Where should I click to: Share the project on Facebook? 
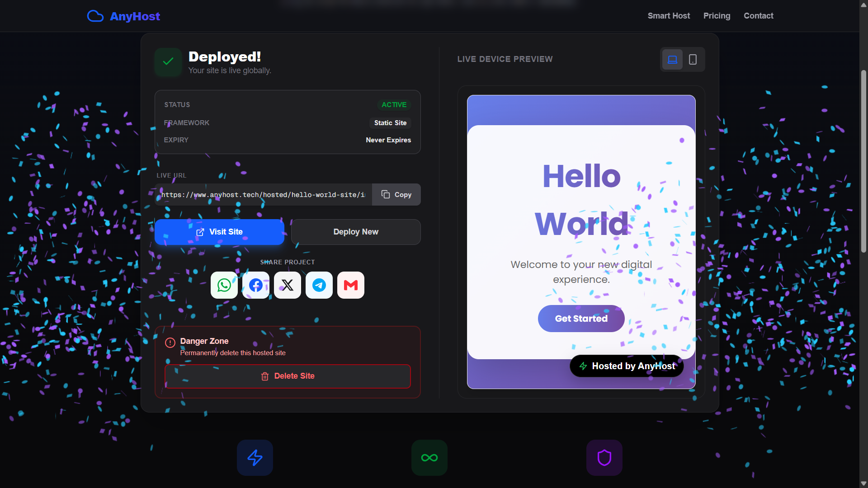tap(255, 285)
